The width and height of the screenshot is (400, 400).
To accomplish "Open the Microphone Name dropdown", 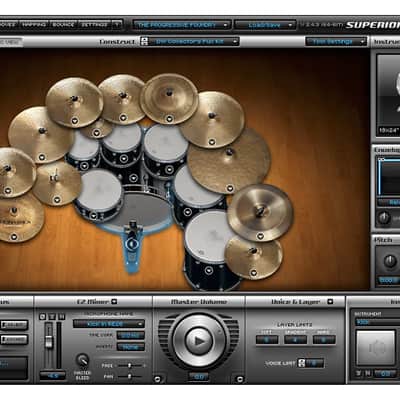I will pyautogui.click(x=109, y=324).
